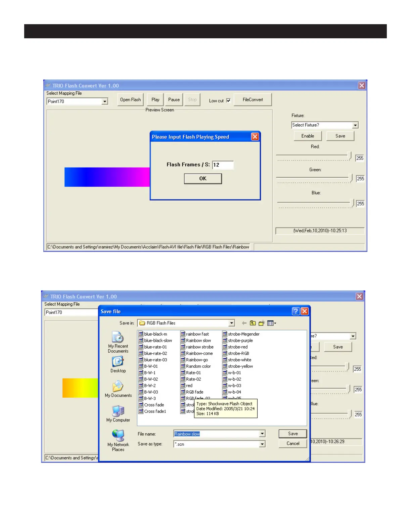Select the strobe-Megender file

point(243,334)
